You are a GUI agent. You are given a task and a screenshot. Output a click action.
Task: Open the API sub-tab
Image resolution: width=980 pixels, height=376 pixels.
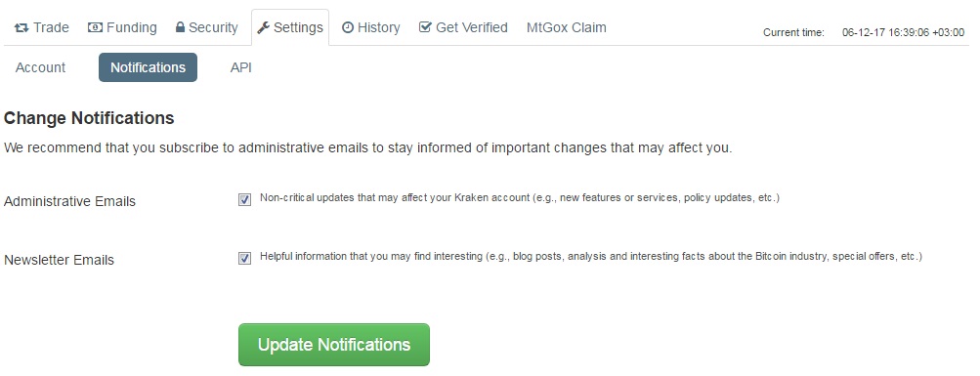click(x=240, y=67)
